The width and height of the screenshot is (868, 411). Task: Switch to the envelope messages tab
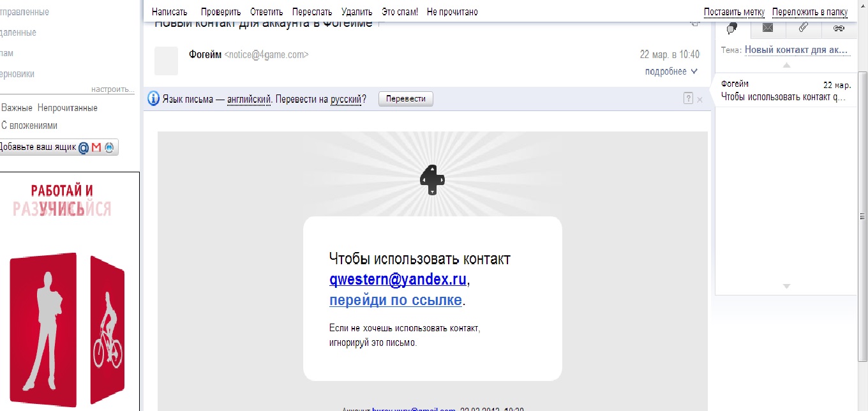[x=768, y=28]
